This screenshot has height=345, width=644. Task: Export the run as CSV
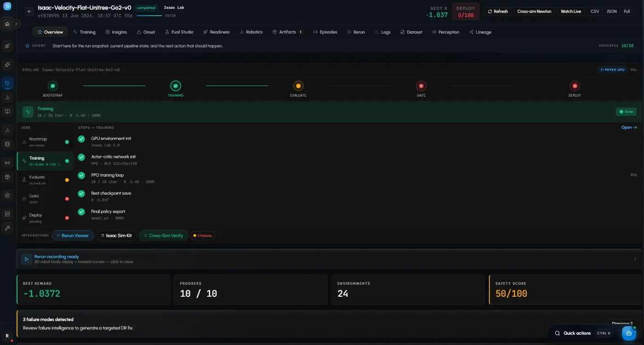(x=595, y=11)
